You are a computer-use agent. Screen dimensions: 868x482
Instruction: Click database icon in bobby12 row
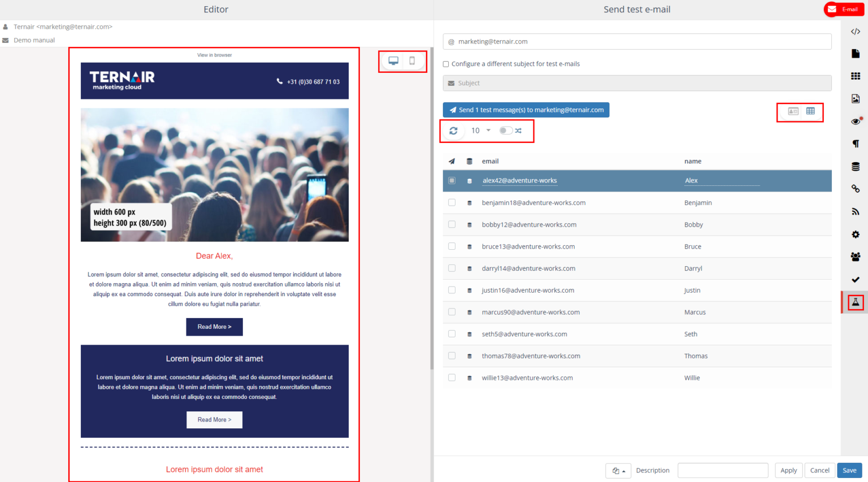[470, 225]
